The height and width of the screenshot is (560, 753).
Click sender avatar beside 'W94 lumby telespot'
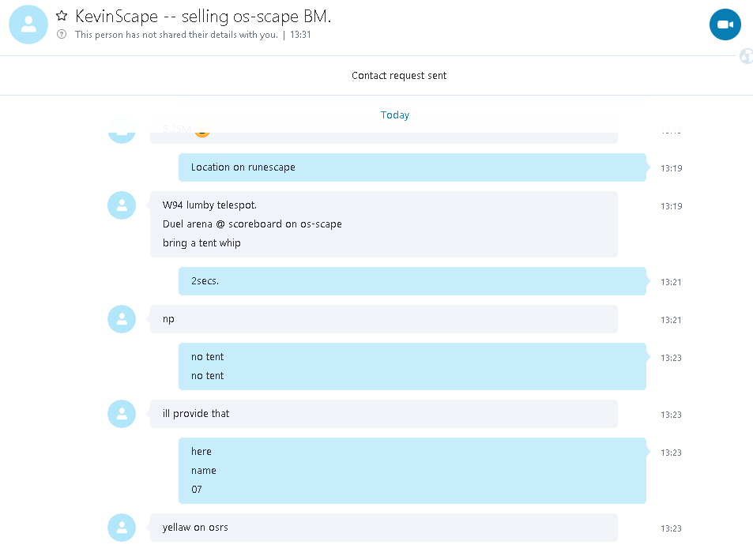(x=122, y=205)
